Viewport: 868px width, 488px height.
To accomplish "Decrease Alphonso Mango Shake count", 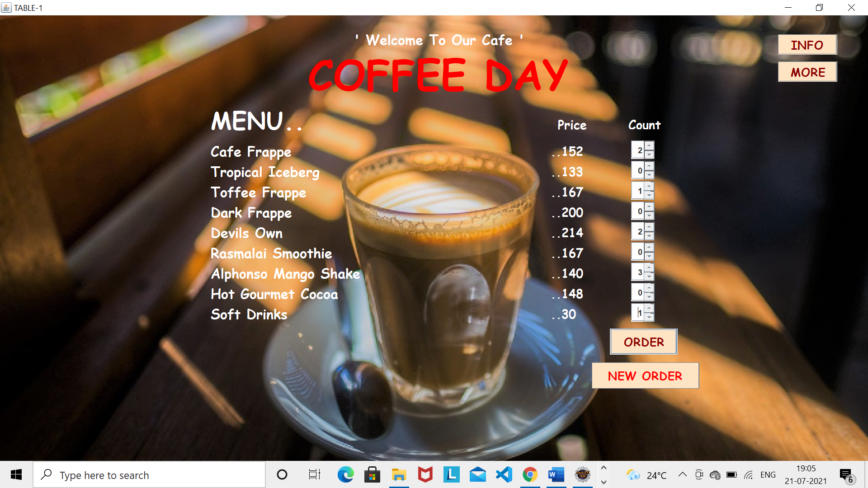I will pyautogui.click(x=649, y=277).
